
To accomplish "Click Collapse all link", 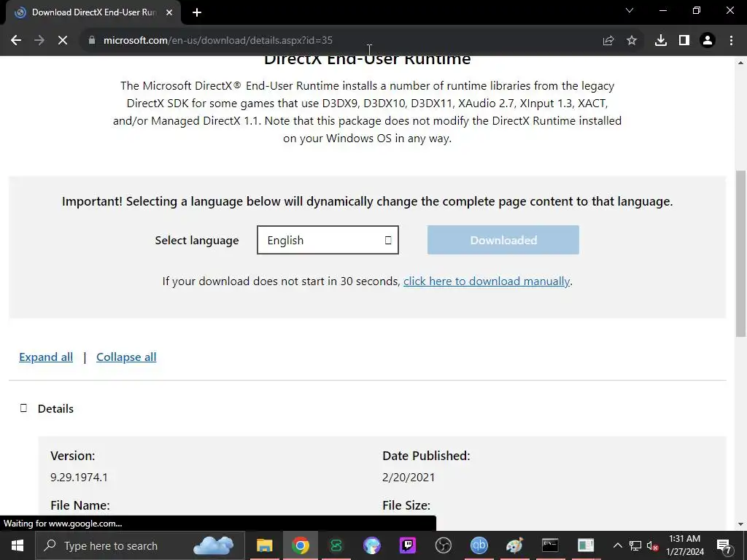I will click(126, 357).
